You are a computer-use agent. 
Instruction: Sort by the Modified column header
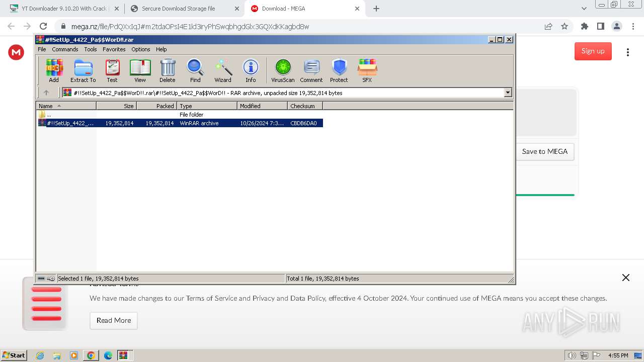262,106
